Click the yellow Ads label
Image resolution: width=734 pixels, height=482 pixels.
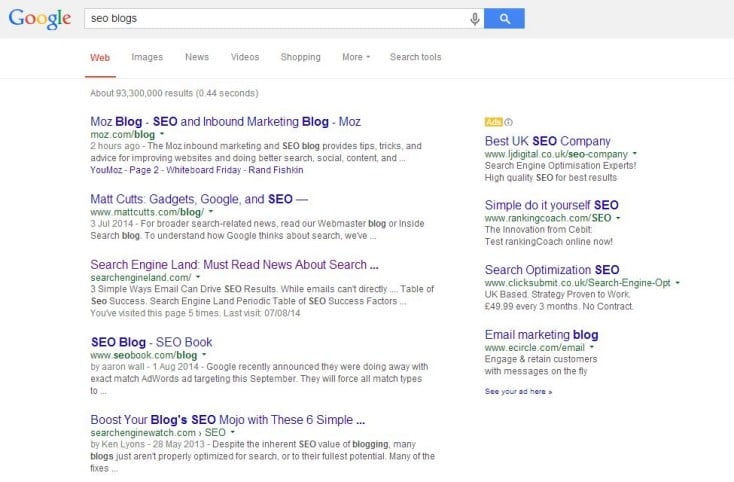click(493, 122)
